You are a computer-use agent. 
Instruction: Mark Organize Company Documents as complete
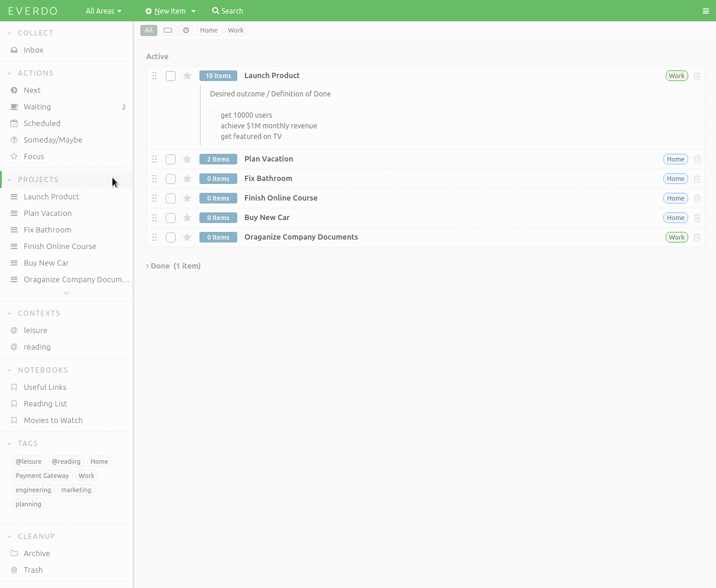(x=170, y=237)
